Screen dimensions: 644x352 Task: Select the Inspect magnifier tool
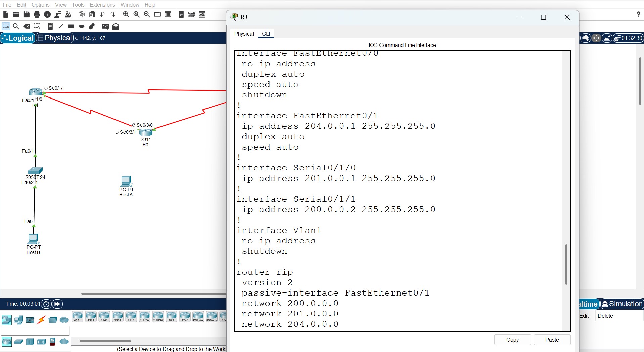coord(16,26)
